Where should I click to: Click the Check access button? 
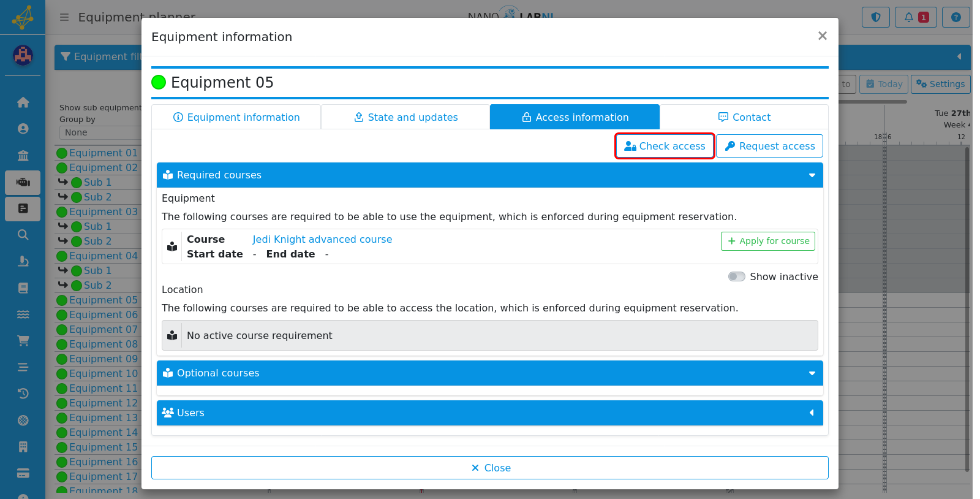(665, 146)
